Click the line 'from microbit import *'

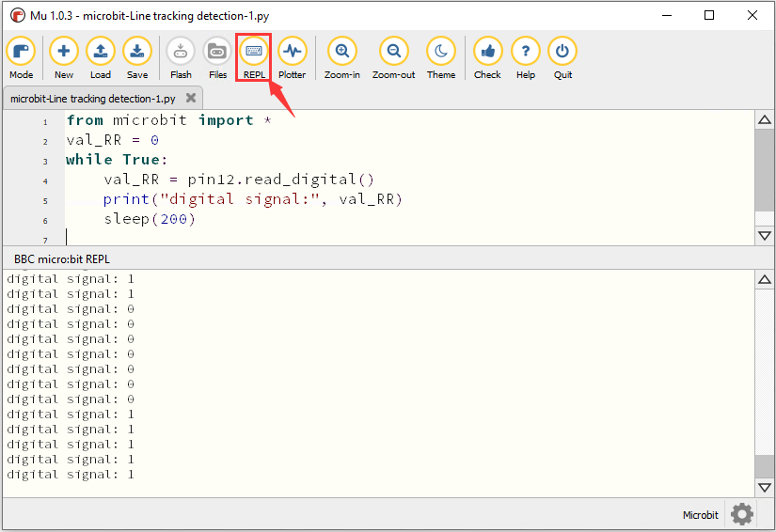pos(169,120)
